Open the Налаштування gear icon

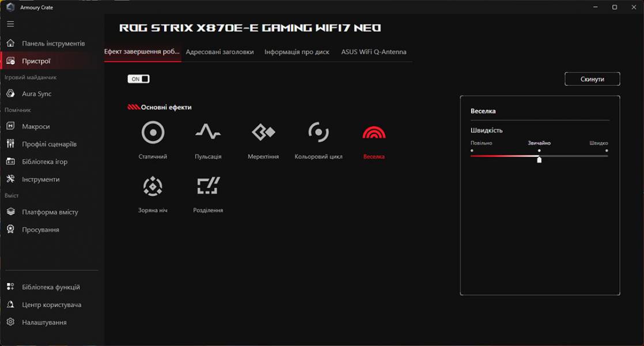click(11, 322)
